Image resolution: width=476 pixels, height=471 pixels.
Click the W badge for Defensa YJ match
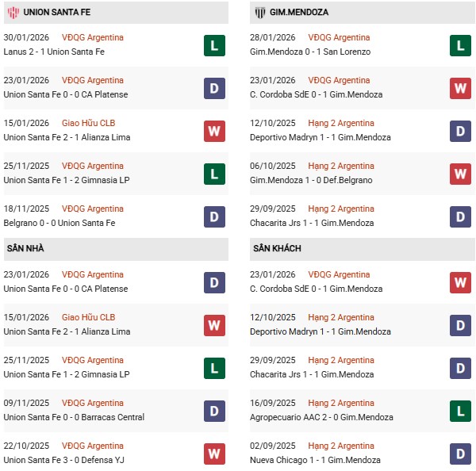pos(214,454)
